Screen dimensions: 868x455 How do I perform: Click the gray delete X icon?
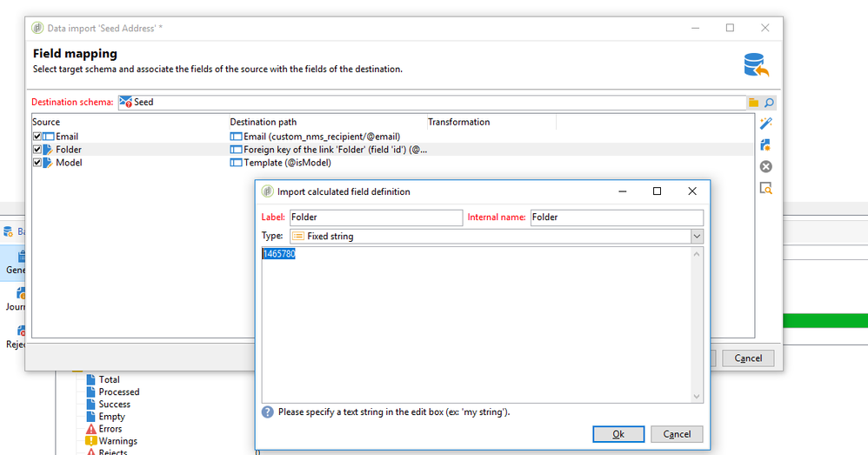(765, 167)
